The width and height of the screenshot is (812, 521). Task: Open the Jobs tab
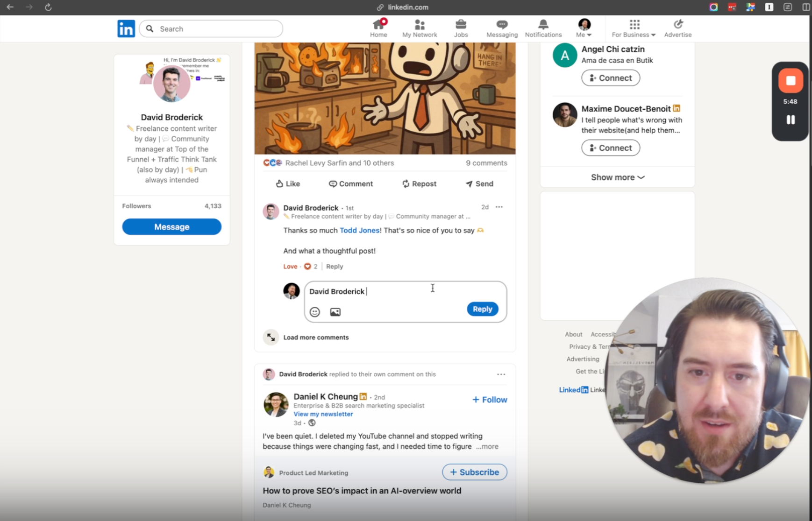pos(461,28)
